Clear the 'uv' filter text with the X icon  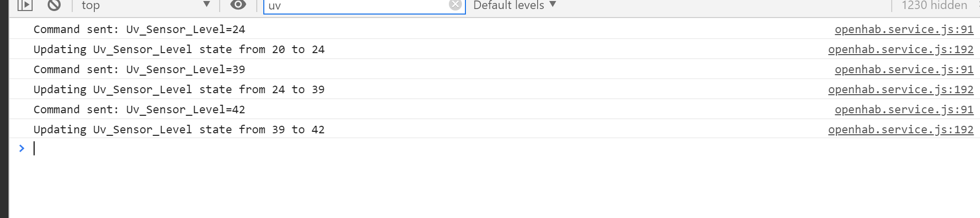point(455,5)
